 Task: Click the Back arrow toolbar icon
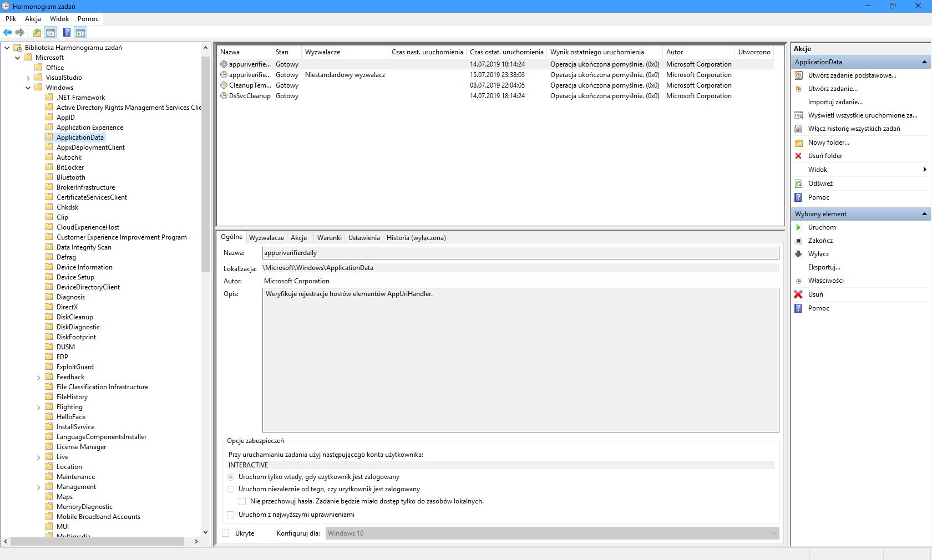[x=7, y=33]
